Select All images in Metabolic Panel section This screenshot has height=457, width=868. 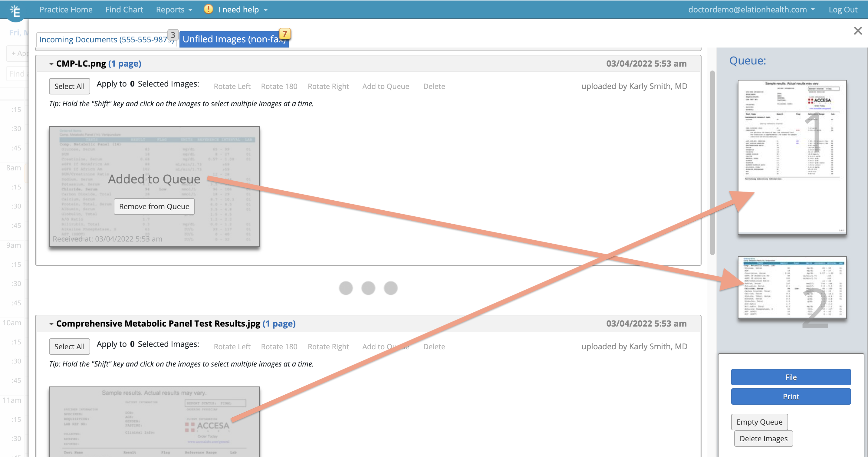[69, 346]
